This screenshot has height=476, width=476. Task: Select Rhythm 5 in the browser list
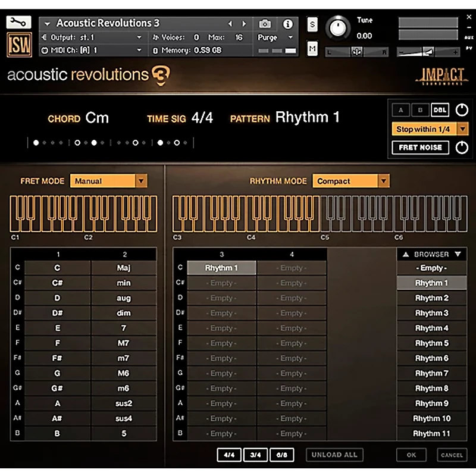coord(431,343)
